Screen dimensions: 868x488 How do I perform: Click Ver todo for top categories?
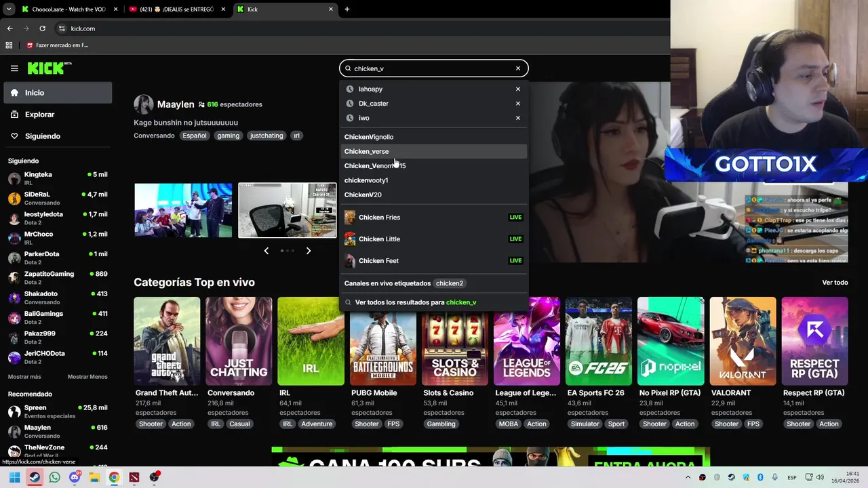pos(835,283)
